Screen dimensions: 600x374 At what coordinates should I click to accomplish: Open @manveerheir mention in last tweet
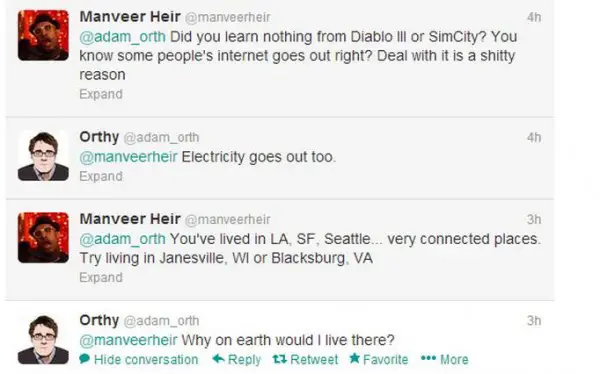128,340
